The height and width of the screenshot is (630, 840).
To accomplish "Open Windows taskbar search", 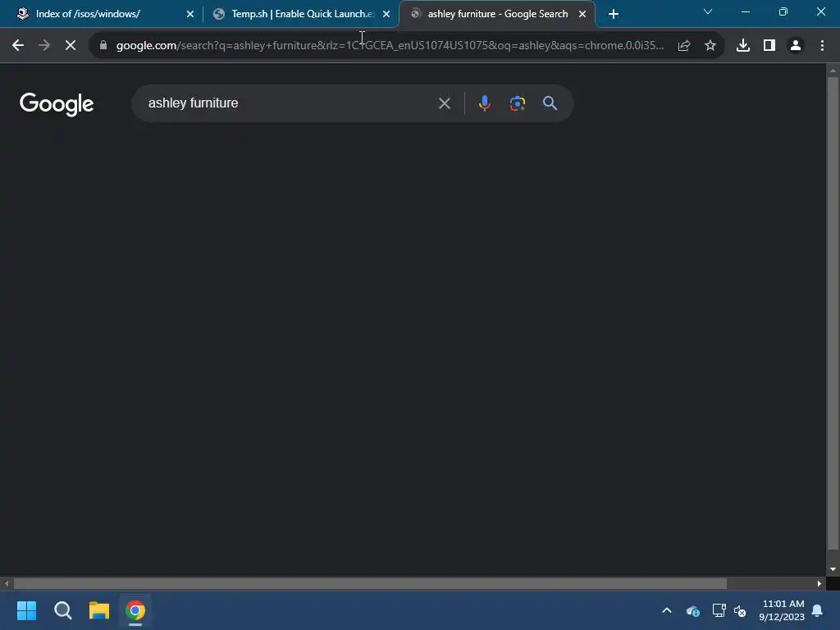I will tap(62, 610).
